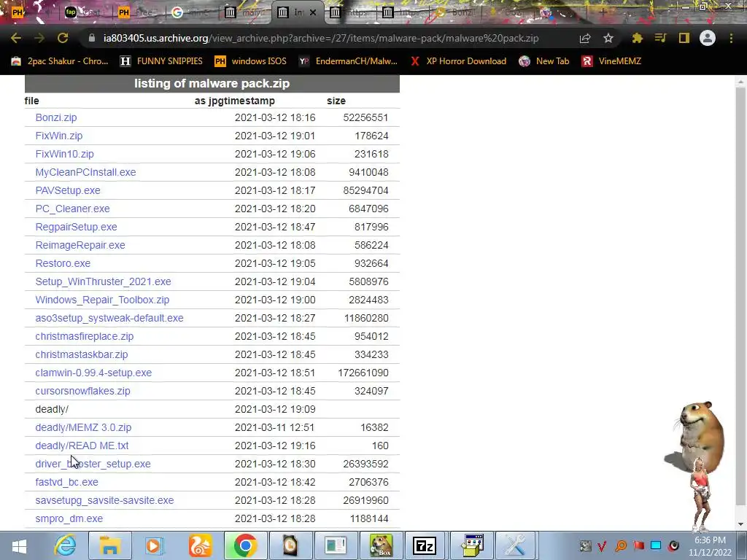The height and width of the screenshot is (560, 747).
Task: Open ReimageRepair.exe link
Action: point(80,245)
